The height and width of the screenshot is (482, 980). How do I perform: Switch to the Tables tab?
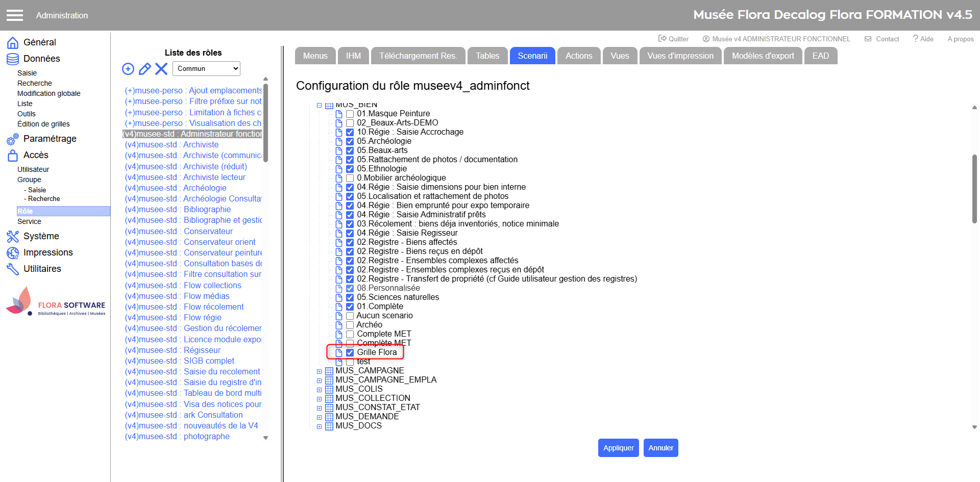coord(487,56)
